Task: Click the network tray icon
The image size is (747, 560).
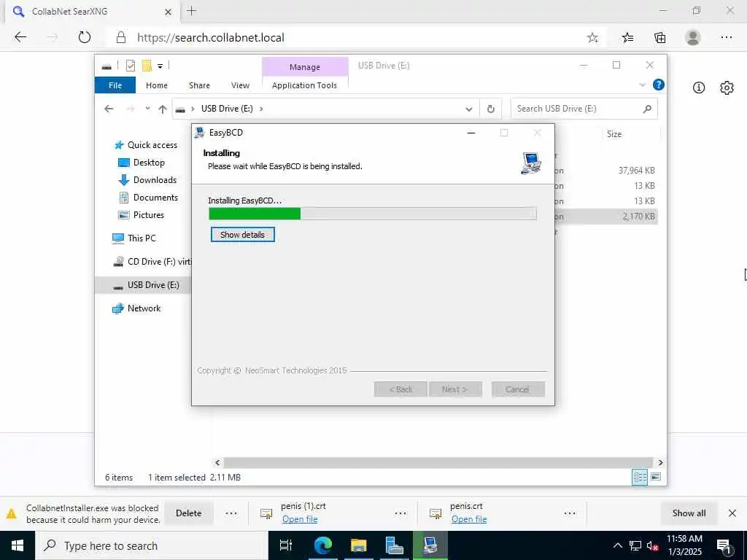Action: (x=635, y=546)
